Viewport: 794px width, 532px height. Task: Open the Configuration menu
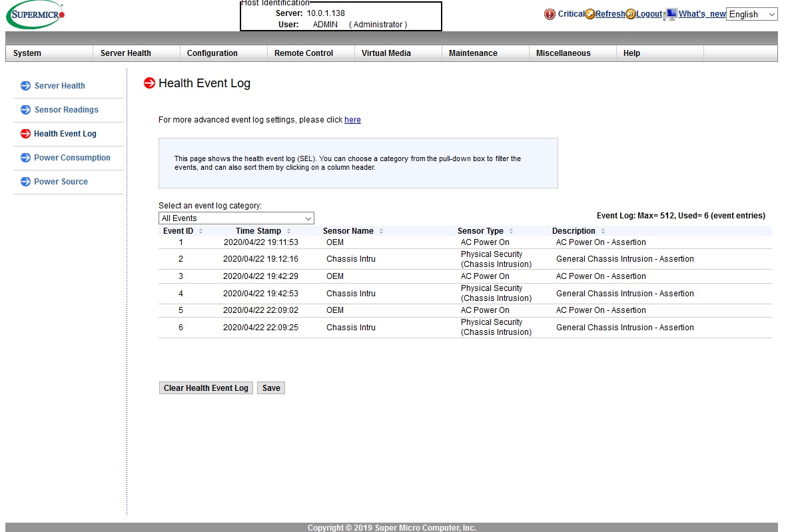point(212,53)
